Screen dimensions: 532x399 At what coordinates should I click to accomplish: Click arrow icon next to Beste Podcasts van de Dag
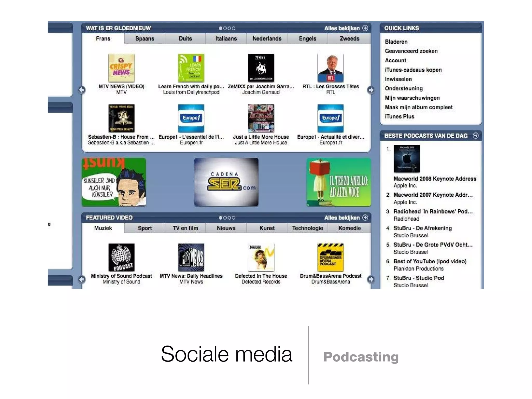[476, 136]
